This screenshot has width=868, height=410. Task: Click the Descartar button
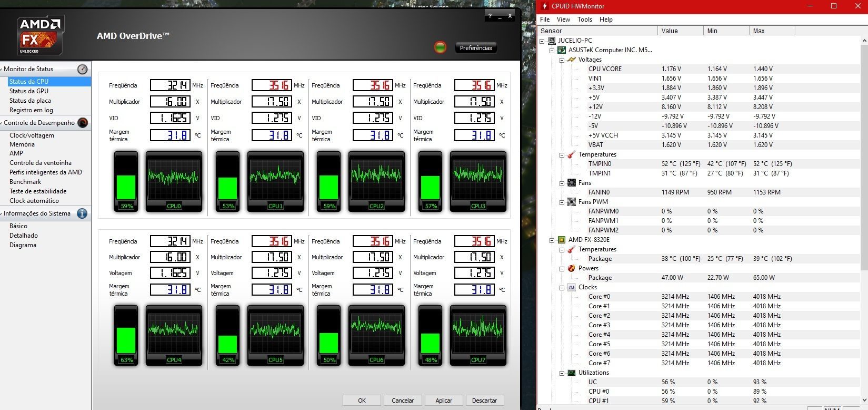coord(485,401)
